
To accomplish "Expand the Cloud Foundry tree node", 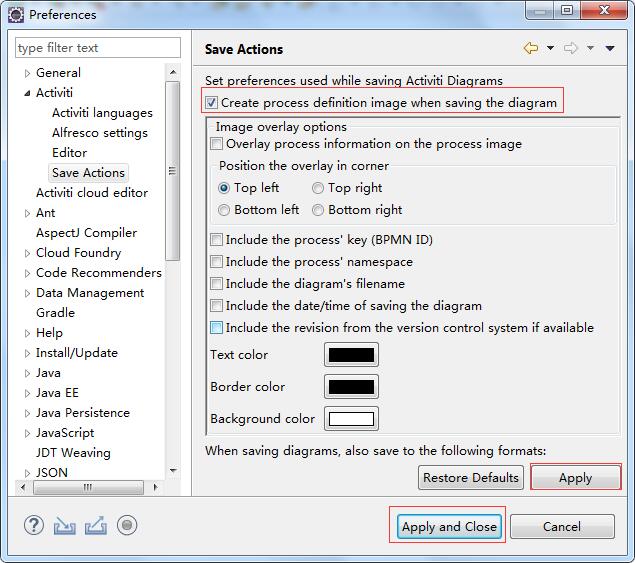I will click(x=27, y=253).
